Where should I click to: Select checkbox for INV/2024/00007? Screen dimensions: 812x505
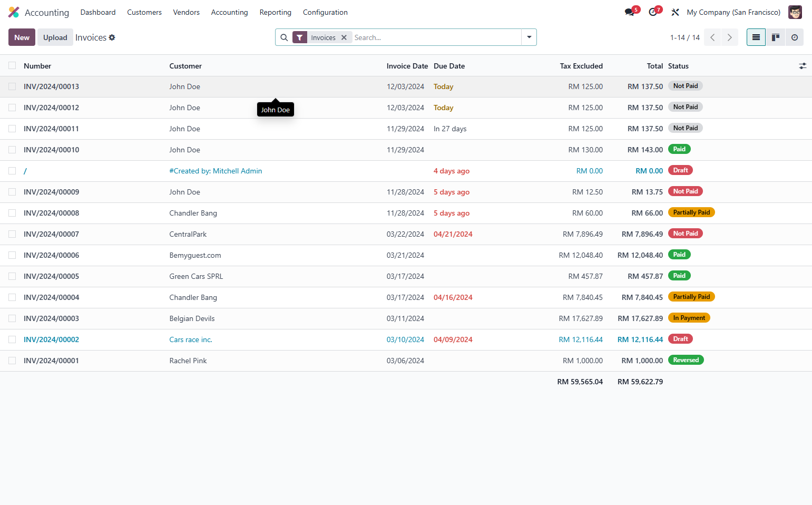12,234
